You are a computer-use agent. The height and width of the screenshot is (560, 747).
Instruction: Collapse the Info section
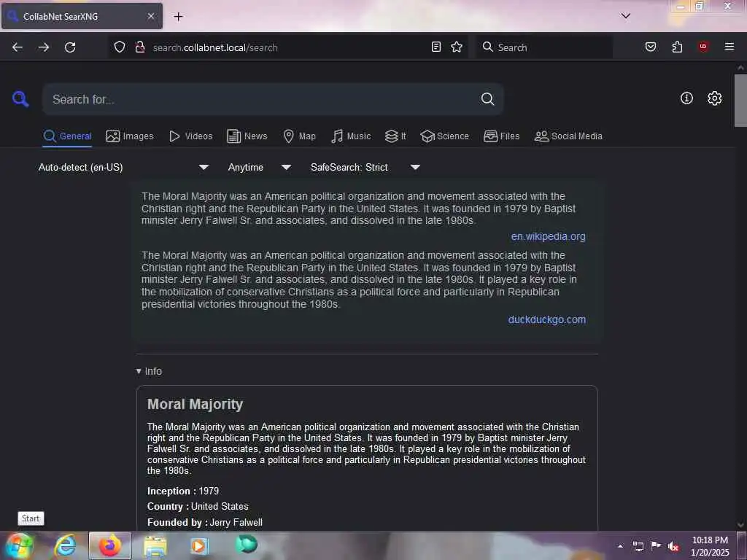click(149, 371)
